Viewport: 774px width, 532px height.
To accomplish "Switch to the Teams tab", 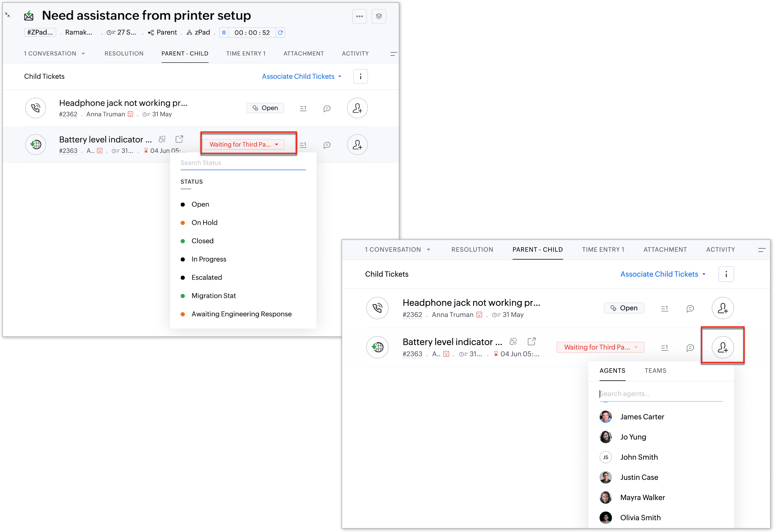I will click(655, 371).
